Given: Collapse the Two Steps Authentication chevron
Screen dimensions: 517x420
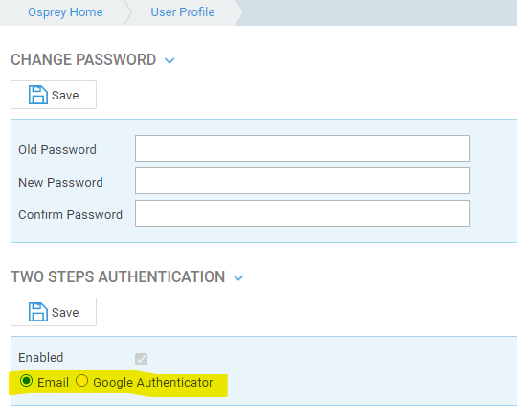Looking at the screenshot, I should 238,277.
